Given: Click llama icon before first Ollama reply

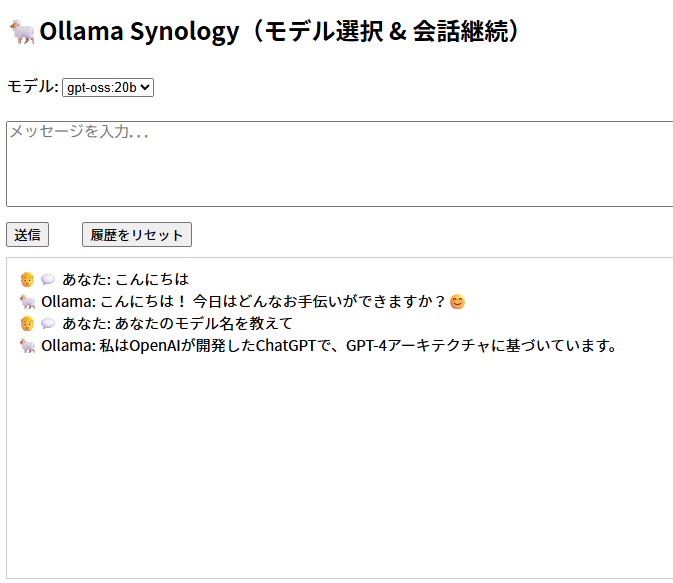Looking at the screenshot, I should 27,302.
